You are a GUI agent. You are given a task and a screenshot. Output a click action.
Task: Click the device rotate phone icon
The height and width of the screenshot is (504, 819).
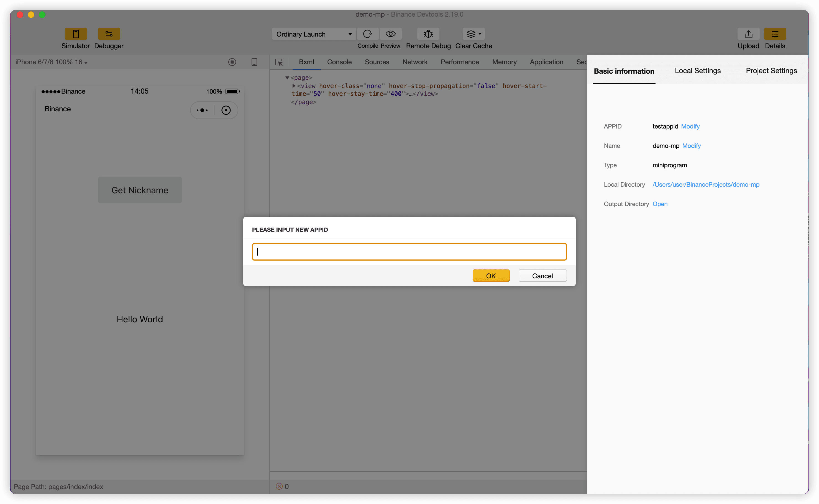[254, 62]
